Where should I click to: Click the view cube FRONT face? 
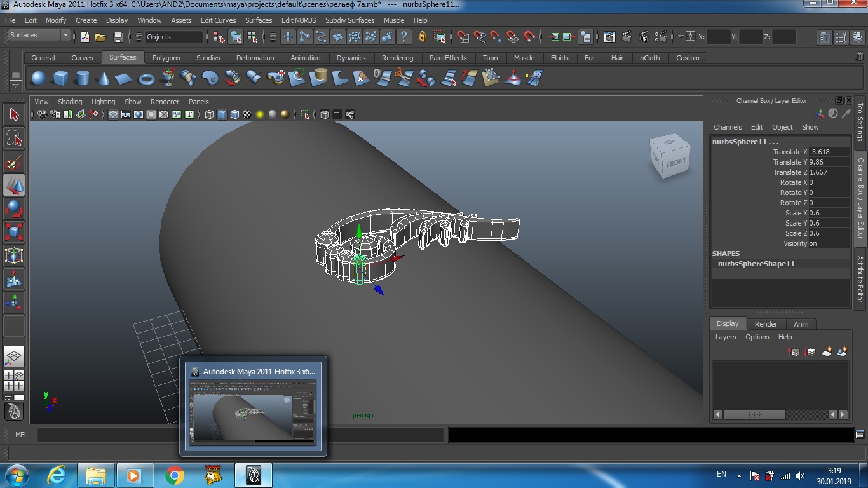(676, 162)
